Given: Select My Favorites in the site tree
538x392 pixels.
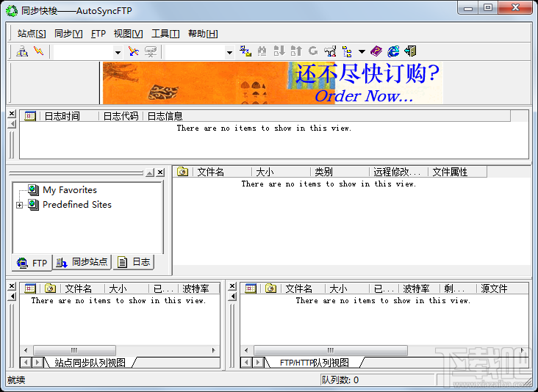Looking at the screenshot, I should (70, 190).
